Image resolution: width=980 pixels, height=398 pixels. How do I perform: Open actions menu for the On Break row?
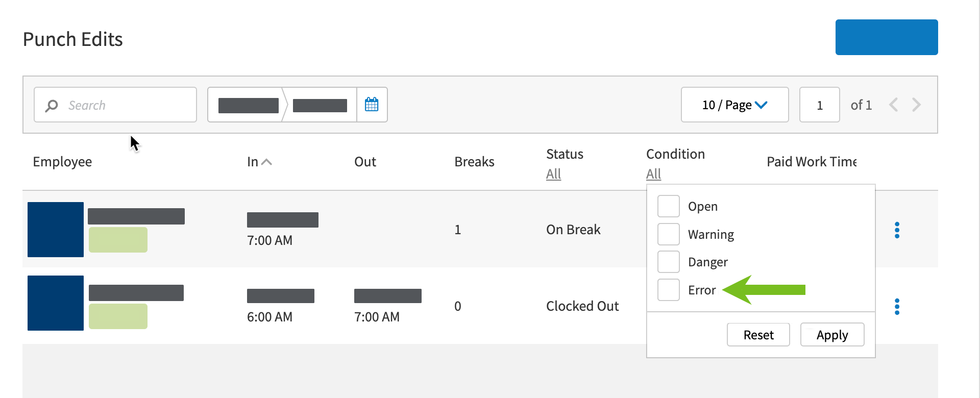tap(897, 230)
